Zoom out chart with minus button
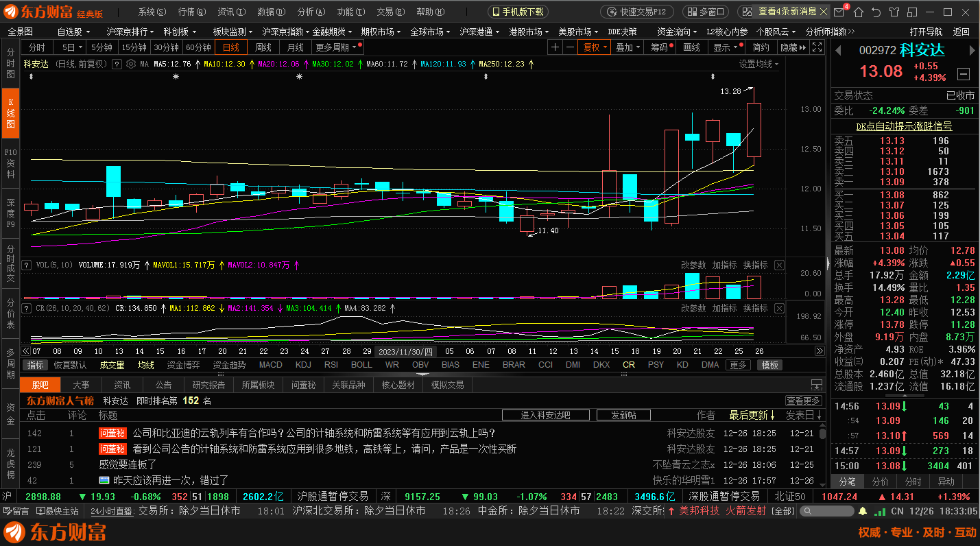The width and height of the screenshot is (980, 546). coord(571,47)
